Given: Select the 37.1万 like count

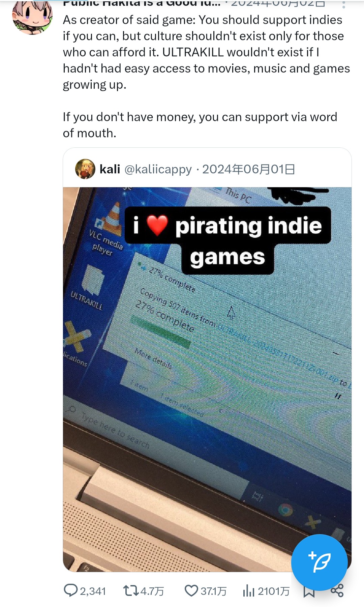Looking at the screenshot, I should [x=214, y=591].
